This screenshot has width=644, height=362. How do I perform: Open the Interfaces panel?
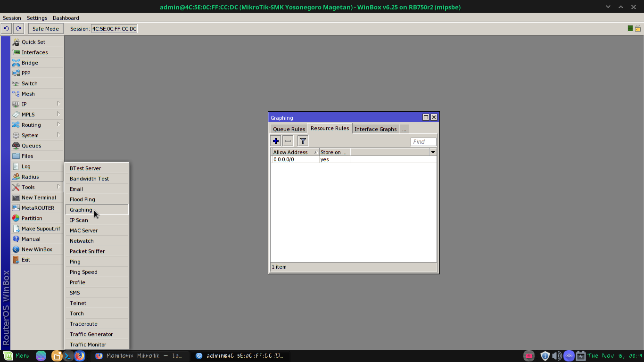point(37,52)
